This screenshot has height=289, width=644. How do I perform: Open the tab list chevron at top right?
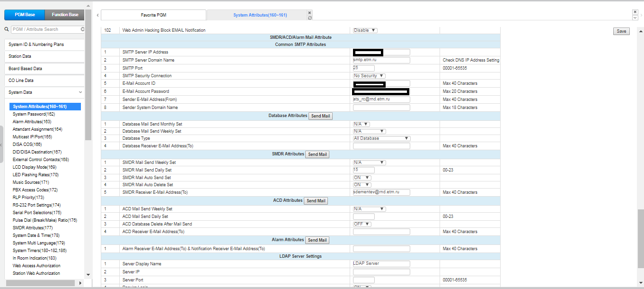pos(635,18)
